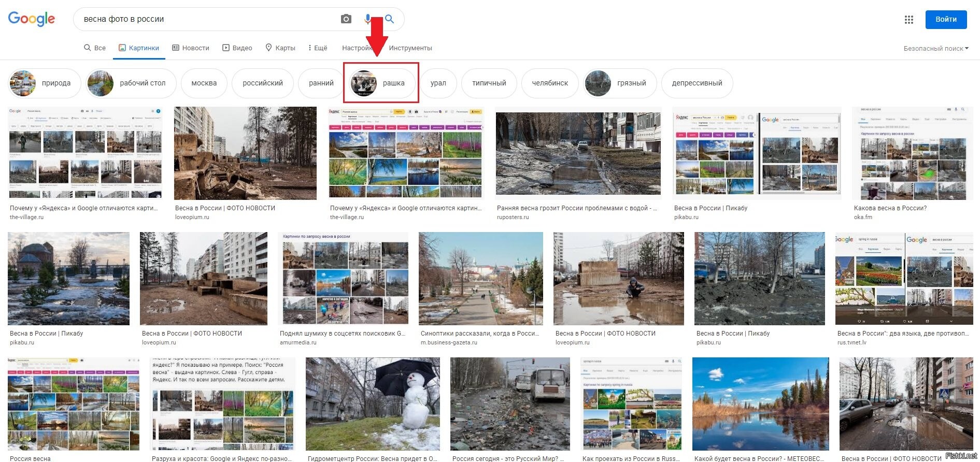This screenshot has width=980, height=462.
Task: Open 'Как проехать из России в Russ...' caption
Action: [631, 458]
